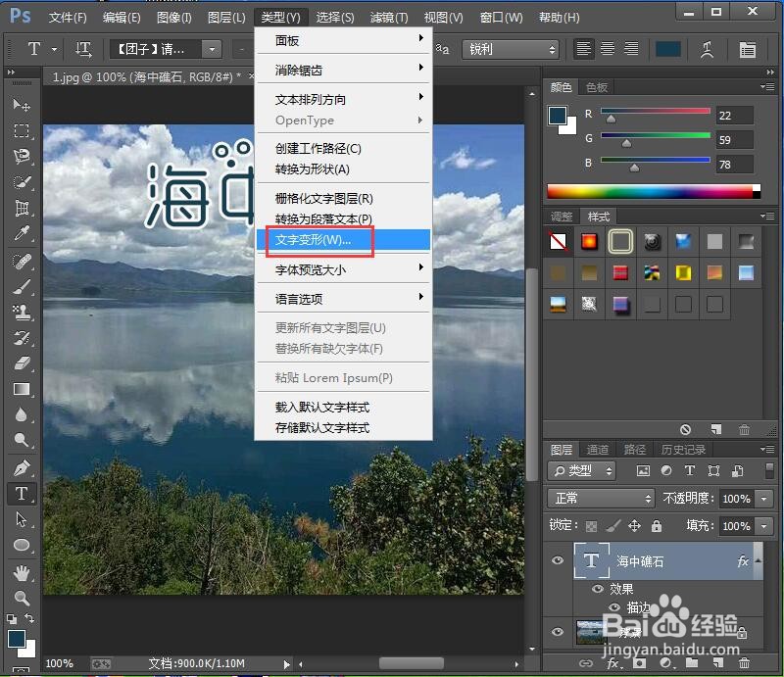Center align the text
Viewport: 784px width, 677px height.
[x=607, y=48]
